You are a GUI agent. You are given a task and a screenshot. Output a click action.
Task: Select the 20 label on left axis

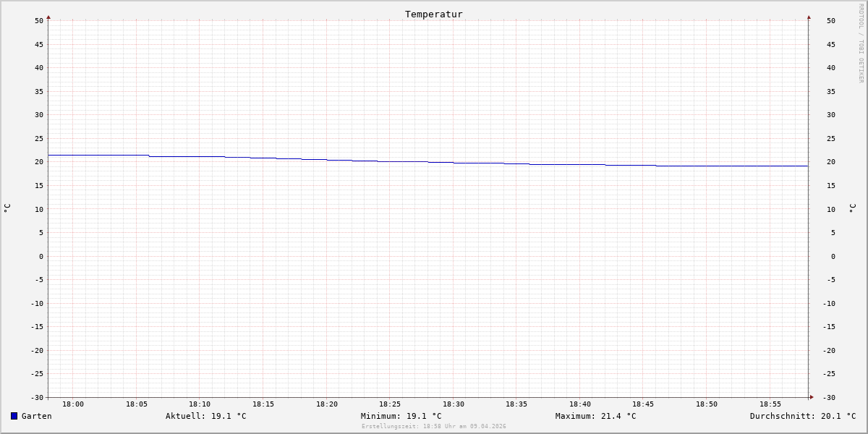click(x=39, y=162)
